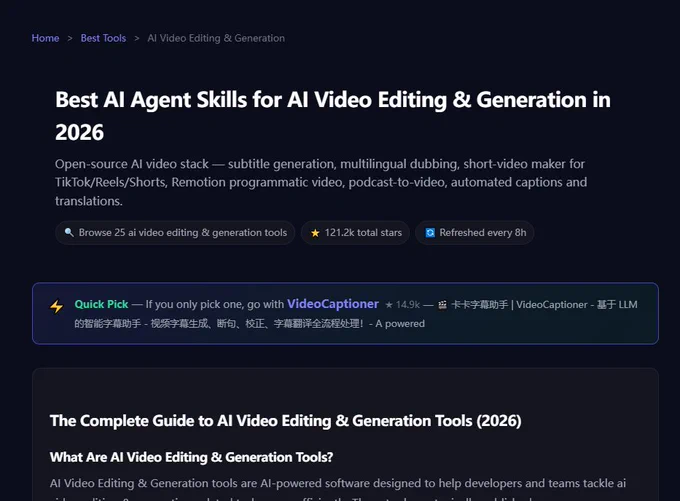Click the clapperboard icon before Chinese description
680x501 pixels.
point(442,305)
